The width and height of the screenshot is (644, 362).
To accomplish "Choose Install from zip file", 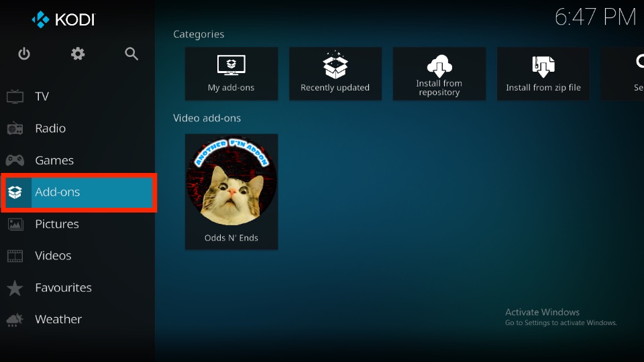I will pos(543,74).
